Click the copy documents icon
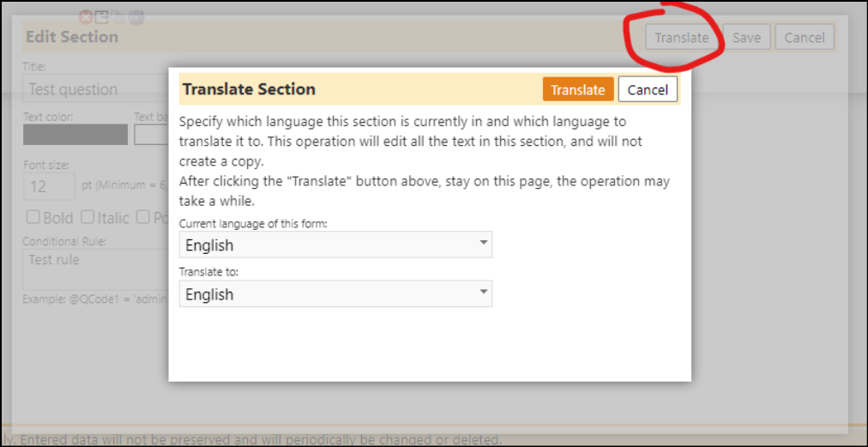868x447 pixels. click(x=119, y=17)
